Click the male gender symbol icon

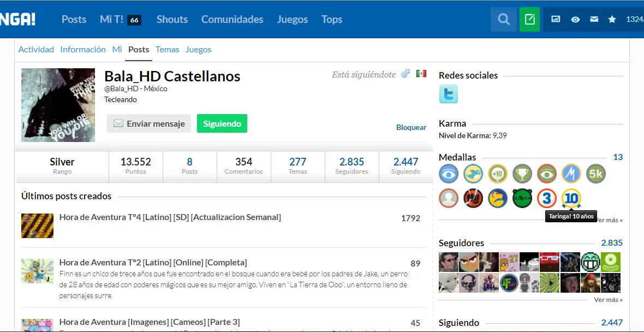click(x=406, y=74)
